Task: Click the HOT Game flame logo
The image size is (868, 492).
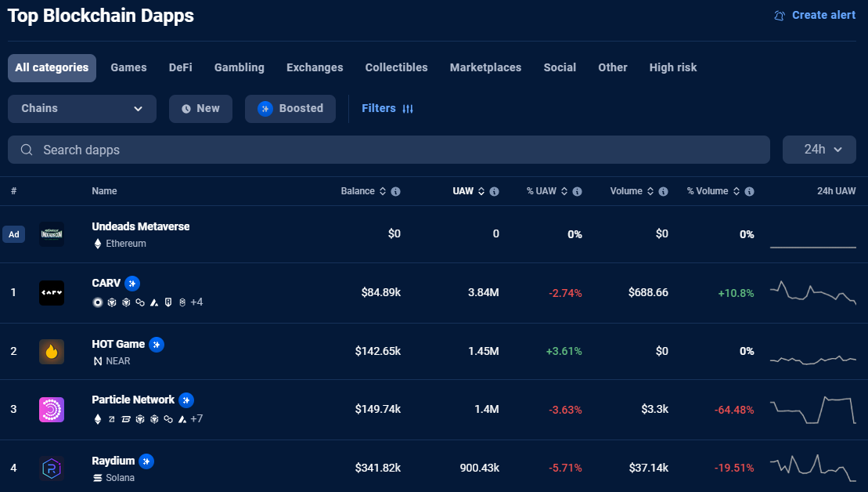Action: click(x=52, y=351)
